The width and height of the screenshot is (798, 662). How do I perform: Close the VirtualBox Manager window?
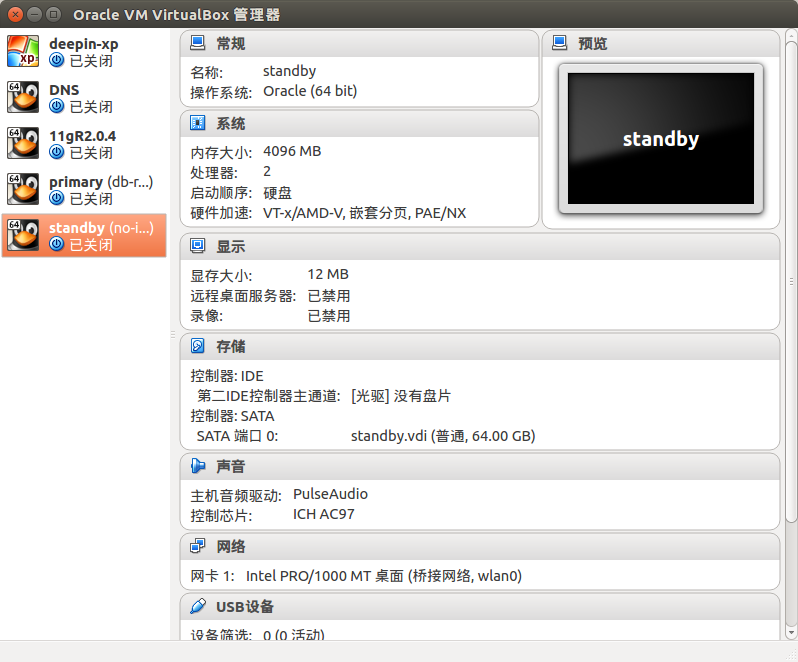15,14
